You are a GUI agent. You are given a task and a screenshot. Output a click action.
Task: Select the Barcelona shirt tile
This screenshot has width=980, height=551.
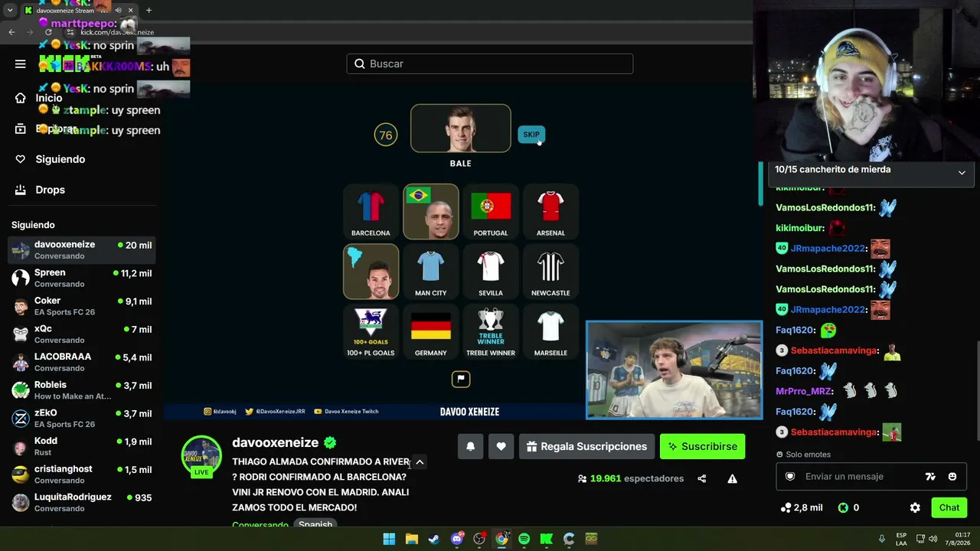tap(371, 212)
